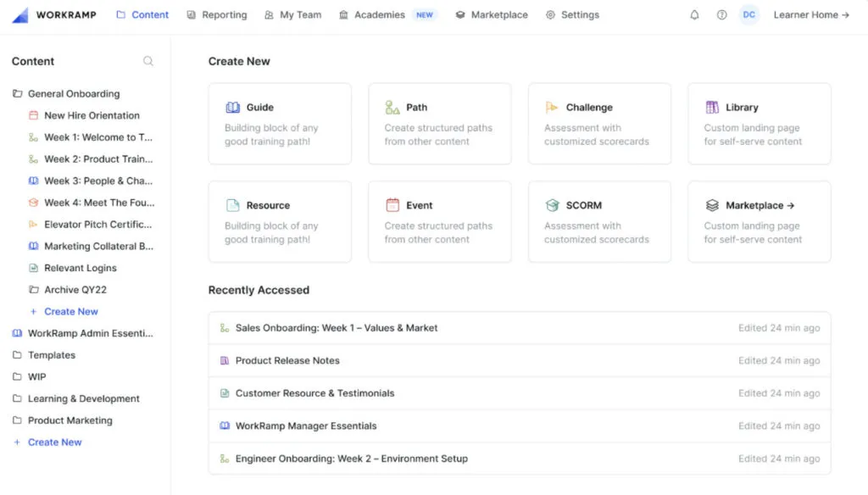Open Customer Resource & Testimonials
Image resolution: width=868 pixels, height=495 pixels.
[520, 393]
